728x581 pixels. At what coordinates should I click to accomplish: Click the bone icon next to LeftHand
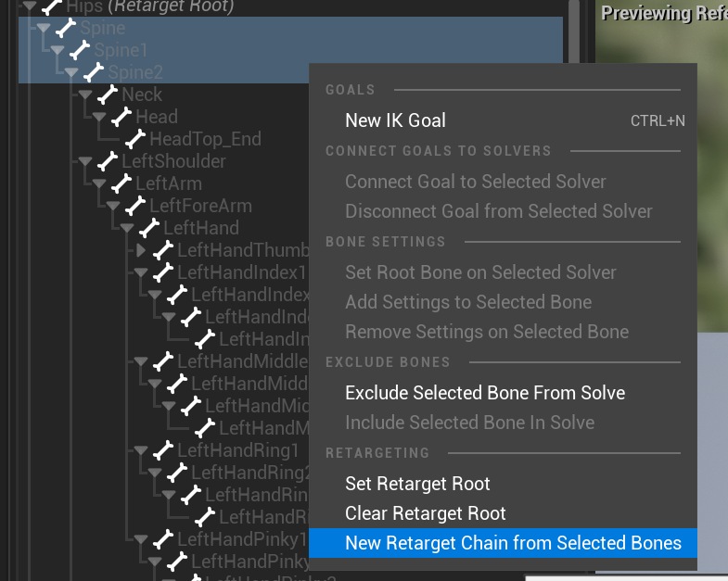[x=149, y=228]
